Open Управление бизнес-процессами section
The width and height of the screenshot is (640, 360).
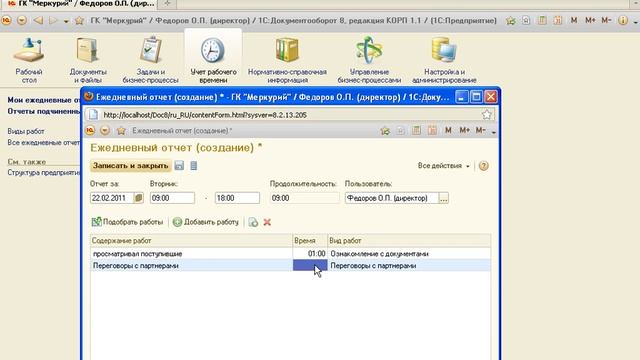[x=369, y=60]
